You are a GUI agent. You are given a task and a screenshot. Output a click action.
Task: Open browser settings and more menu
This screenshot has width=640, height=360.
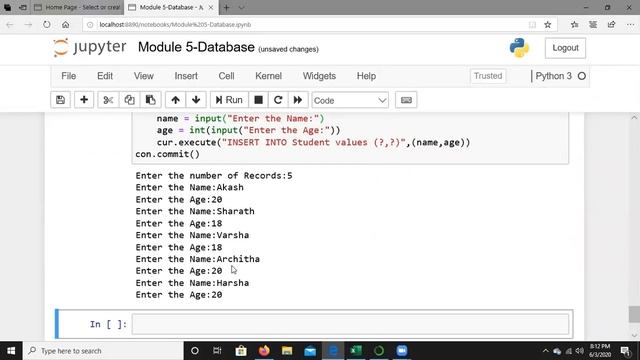(630, 24)
